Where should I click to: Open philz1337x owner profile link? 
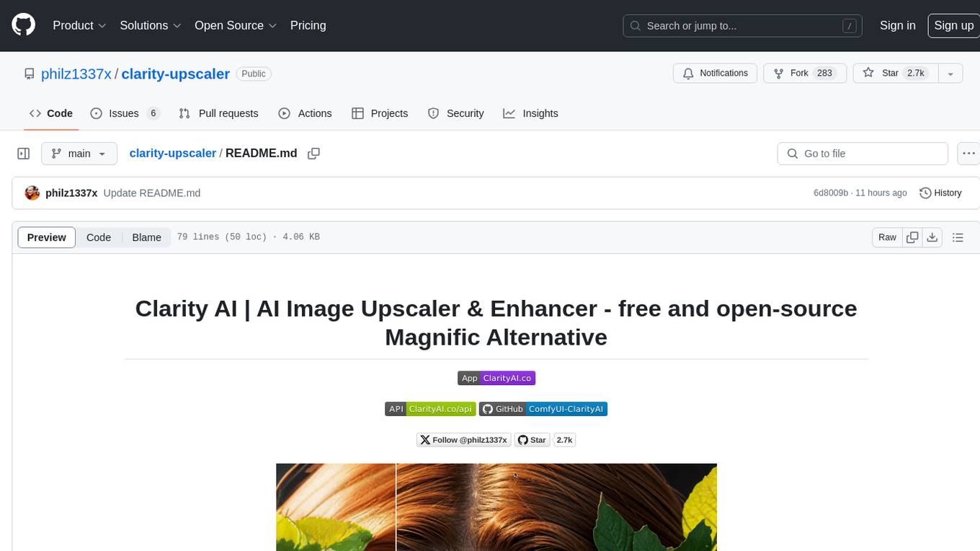[76, 74]
